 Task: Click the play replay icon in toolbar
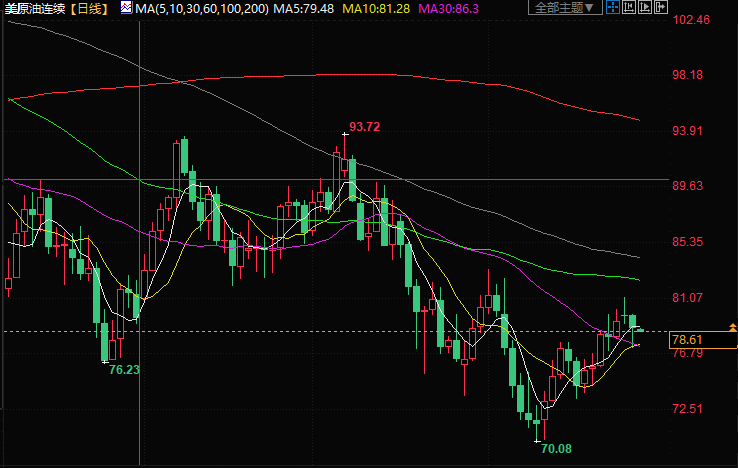pyautogui.click(x=646, y=7)
